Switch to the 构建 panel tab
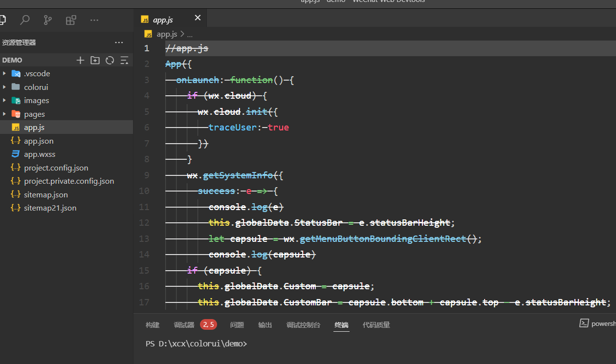The image size is (616, 364). click(153, 325)
